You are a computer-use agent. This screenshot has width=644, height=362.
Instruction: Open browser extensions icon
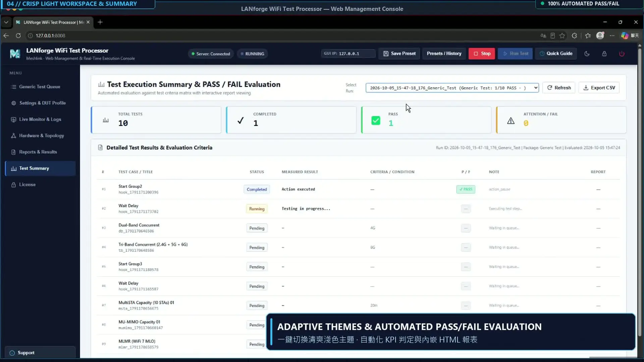(574, 36)
